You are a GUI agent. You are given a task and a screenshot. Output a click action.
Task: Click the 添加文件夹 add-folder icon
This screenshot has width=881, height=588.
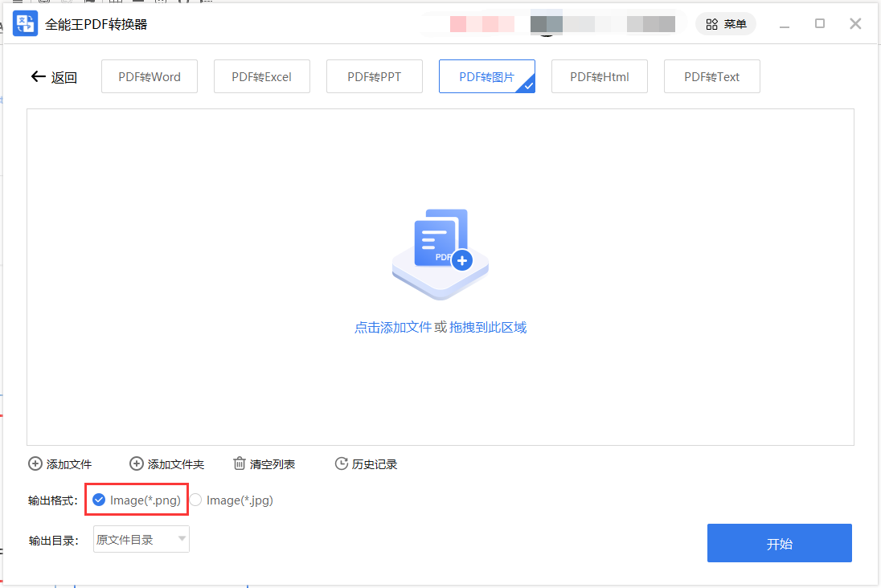pyautogui.click(x=137, y=463)
